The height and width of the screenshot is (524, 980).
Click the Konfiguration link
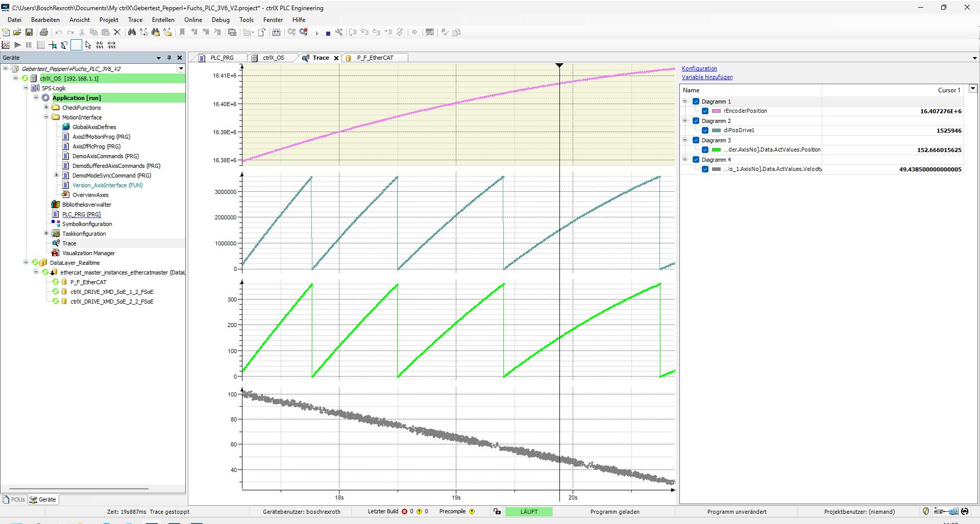click(x=699, y=68)
